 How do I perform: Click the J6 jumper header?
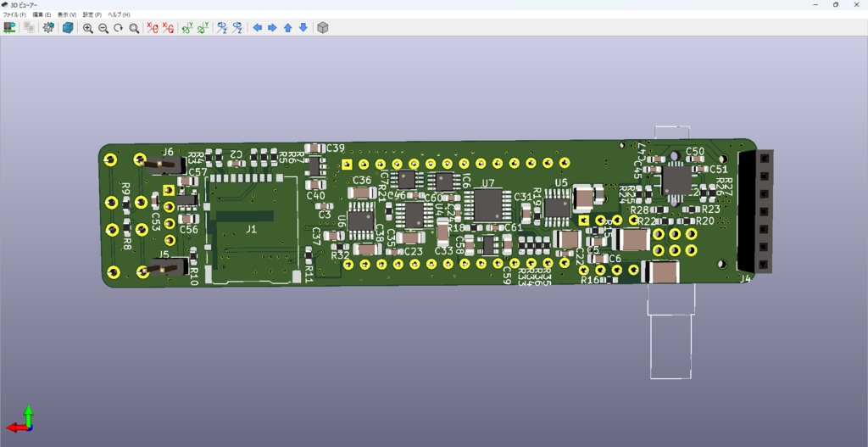[164, 164]
